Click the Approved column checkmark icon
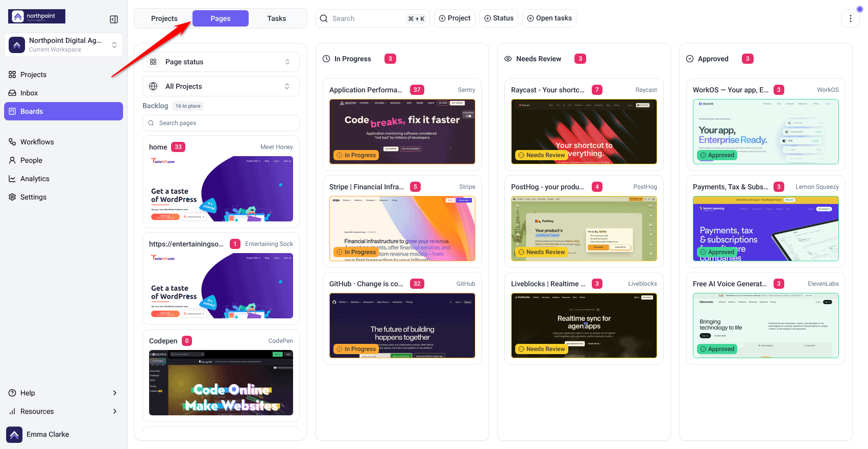Screen dimensions: 868x449 coord(690,59)
